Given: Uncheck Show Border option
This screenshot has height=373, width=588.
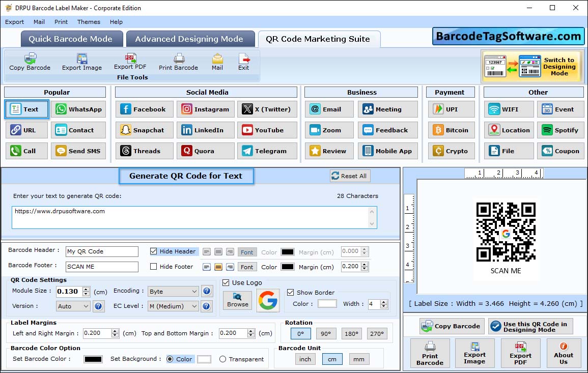Looking at the screenshot, I should tap(290, 292).
